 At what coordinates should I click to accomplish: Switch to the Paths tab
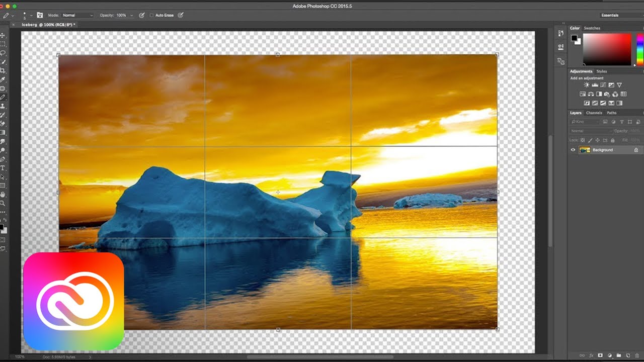coord(611,113)
